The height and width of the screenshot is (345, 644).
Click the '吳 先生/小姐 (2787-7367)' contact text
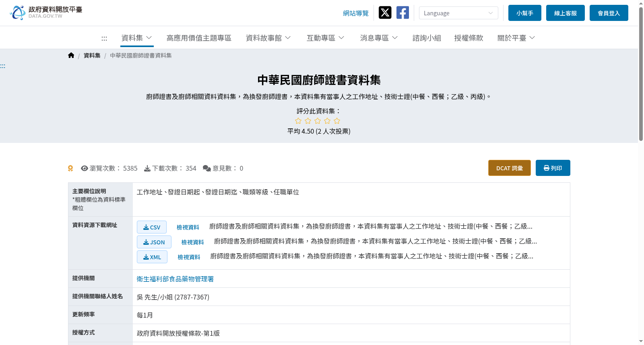173,297
